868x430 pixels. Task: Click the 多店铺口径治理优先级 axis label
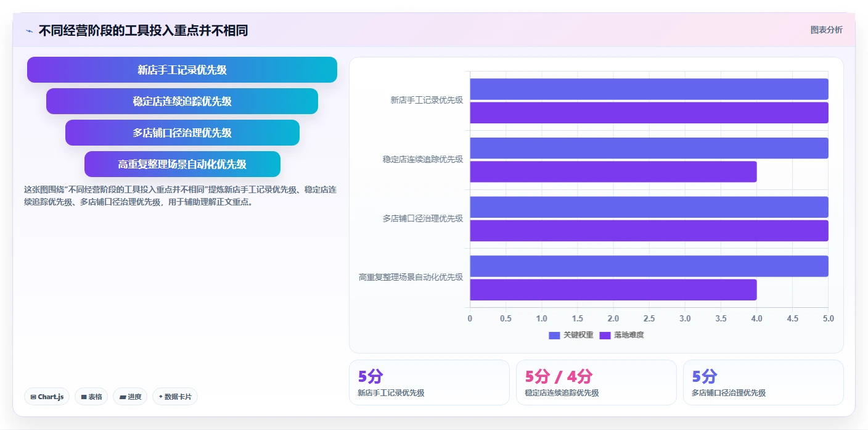[423, 218]
